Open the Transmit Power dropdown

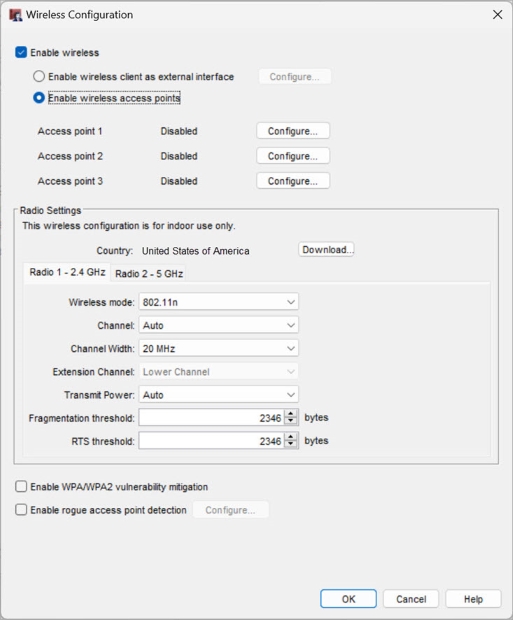pos(218,395)
